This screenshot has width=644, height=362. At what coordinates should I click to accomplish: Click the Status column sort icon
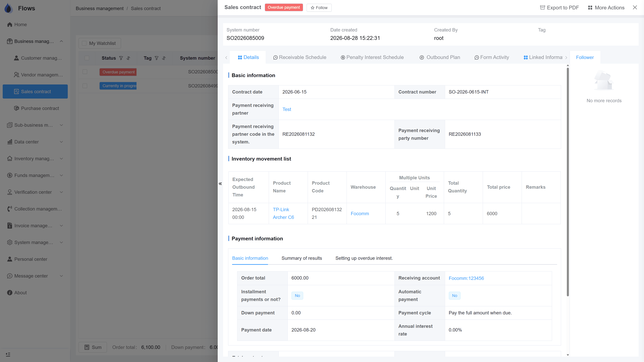[128, 58]
